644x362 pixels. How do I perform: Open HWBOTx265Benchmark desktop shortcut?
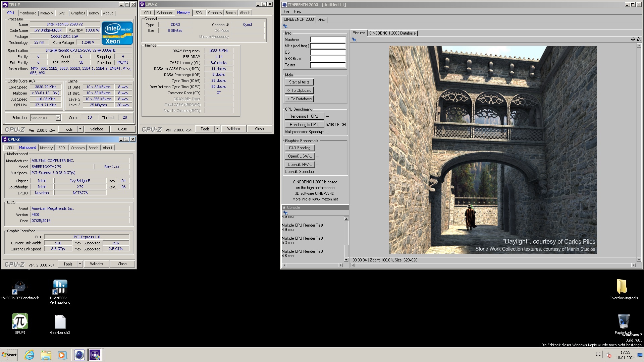[x=20, y=290]
